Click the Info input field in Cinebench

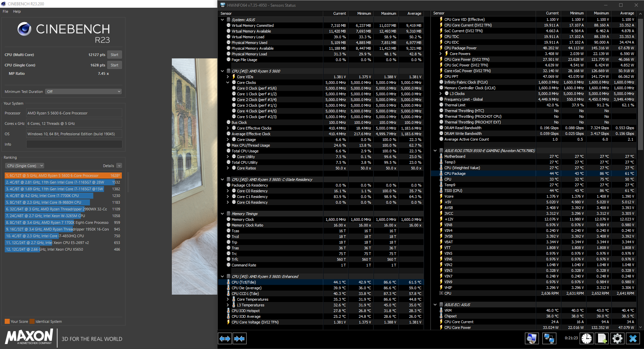tap(74, 144)
